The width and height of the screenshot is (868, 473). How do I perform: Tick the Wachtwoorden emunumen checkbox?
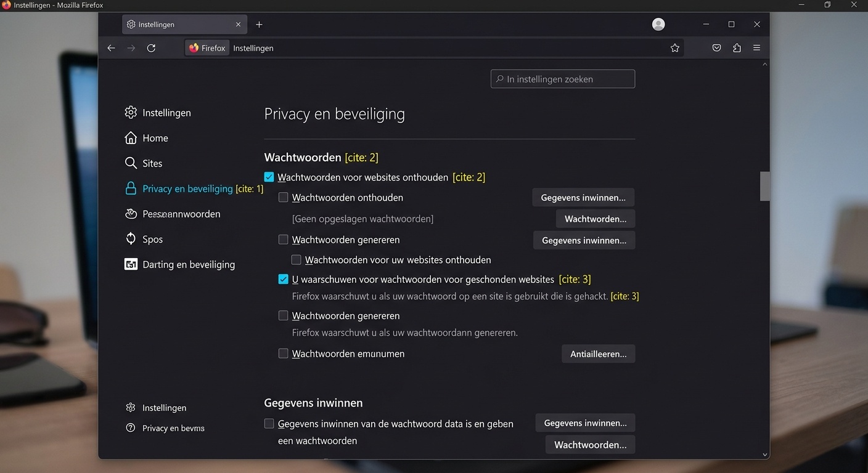tap(284, 354)
